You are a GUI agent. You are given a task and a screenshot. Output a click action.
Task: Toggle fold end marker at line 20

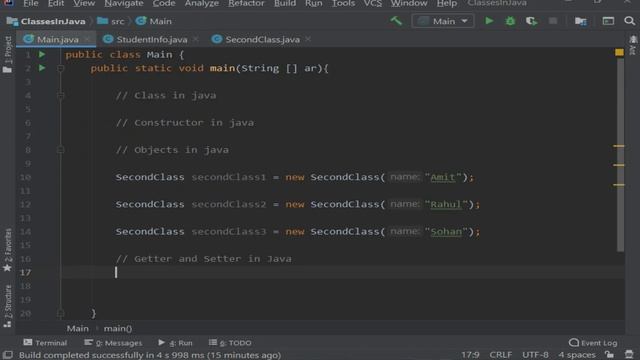(60, 313)
